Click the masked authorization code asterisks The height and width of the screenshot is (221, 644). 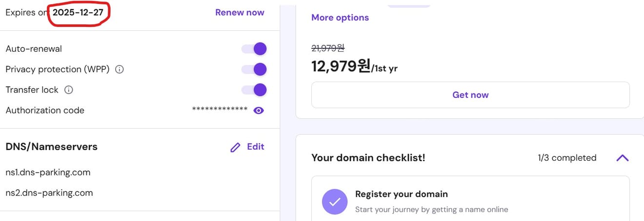coord(220,110)
